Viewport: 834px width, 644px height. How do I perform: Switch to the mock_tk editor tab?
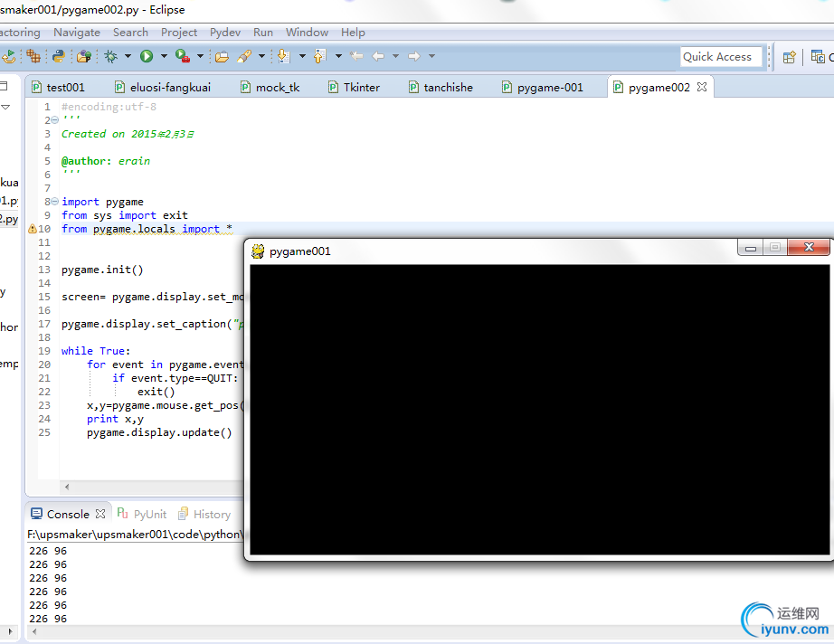pos(270,87)
